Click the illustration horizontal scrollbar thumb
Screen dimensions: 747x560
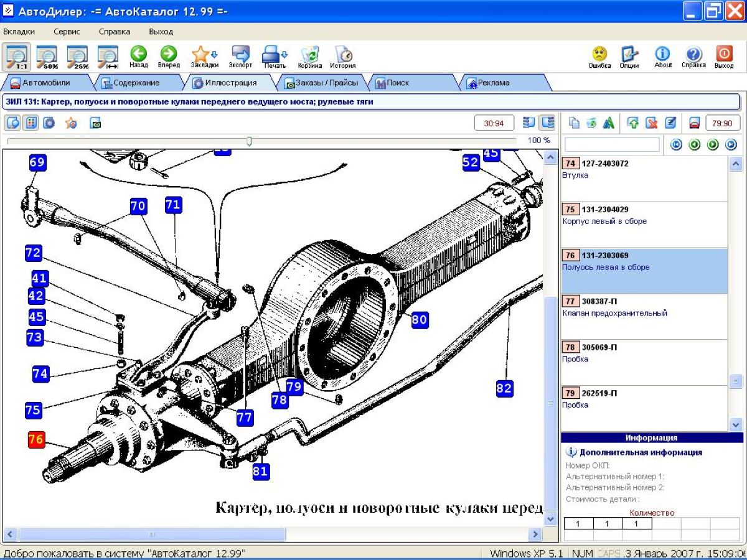click(153, 534)
